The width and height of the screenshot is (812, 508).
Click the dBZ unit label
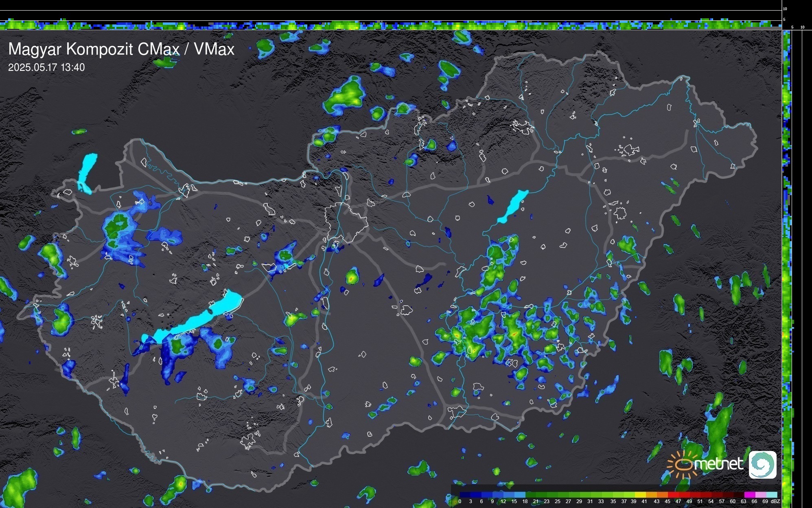pos(775,501)
